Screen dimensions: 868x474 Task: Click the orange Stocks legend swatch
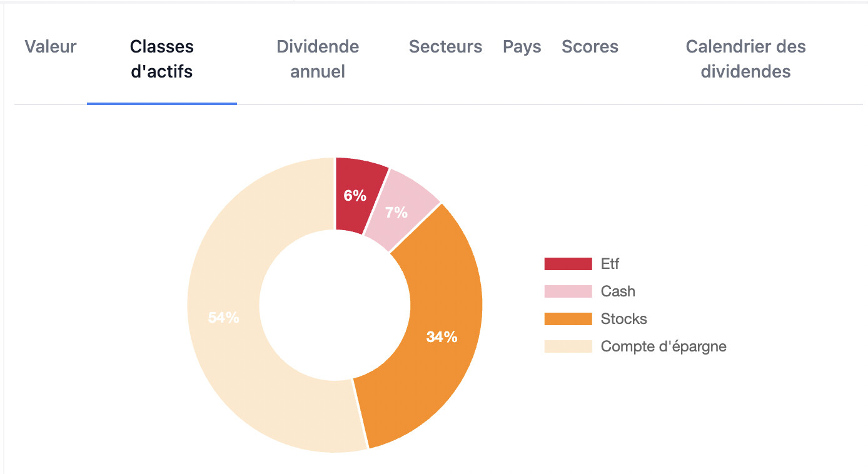[x=568, y=319]
